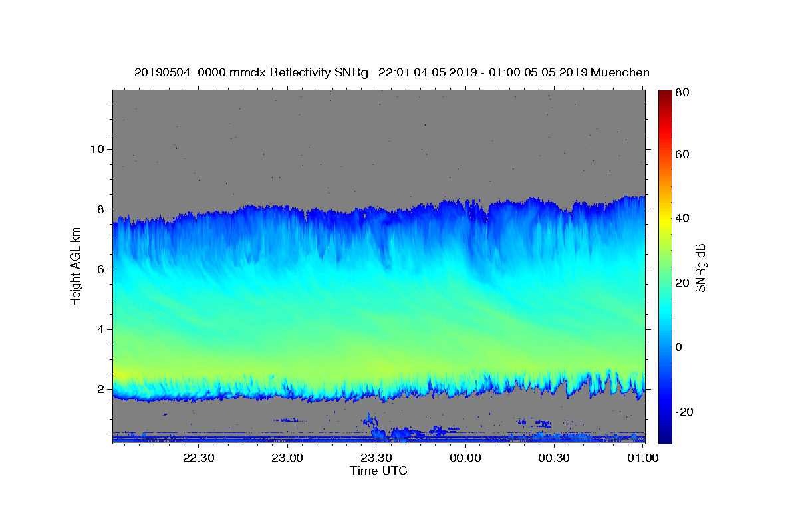798x532 pixels.
Task: Click the "Muenchen" location label in title
Action: pyautogui.click(x=620, y=73)
